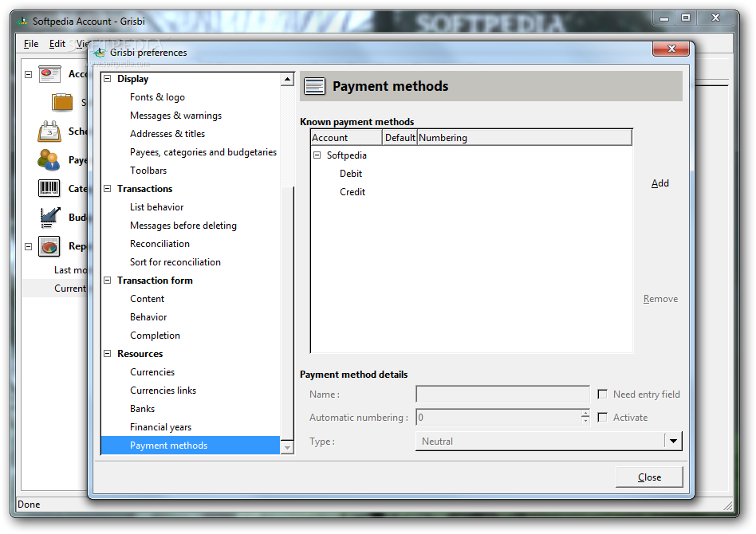Close the Grisbi preferences dialog with X

tap(671, 49)
